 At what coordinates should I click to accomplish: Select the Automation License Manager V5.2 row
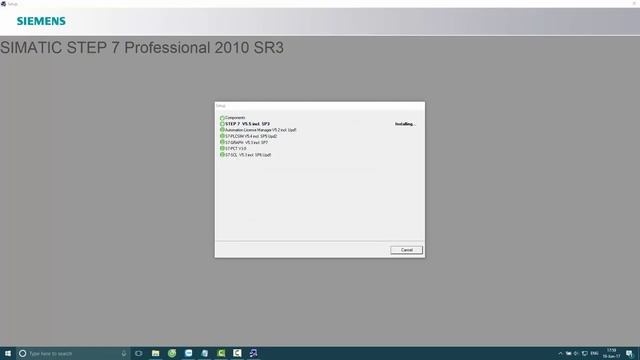coord(260,130)
